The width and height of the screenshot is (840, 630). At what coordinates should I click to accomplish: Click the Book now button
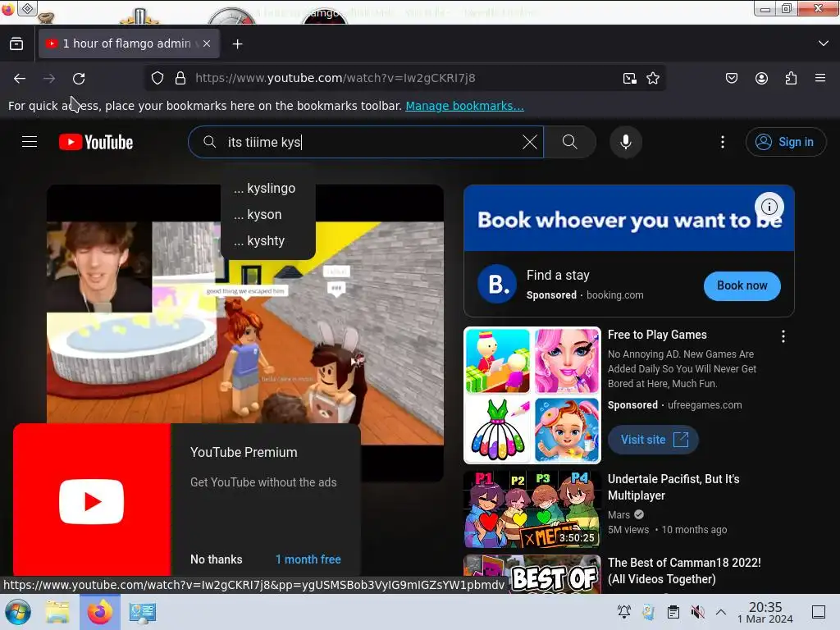pyautogui.click(x=742, y=286)
